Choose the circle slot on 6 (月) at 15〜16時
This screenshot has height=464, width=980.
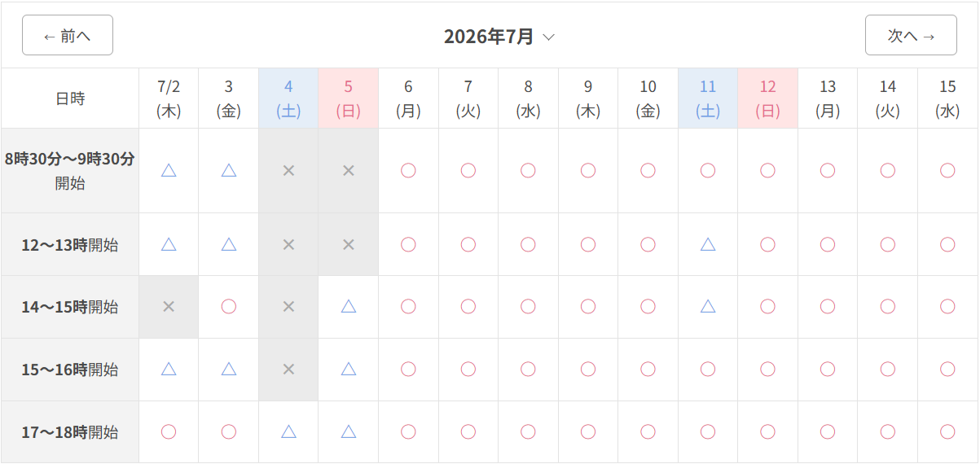tap(408, 369)
